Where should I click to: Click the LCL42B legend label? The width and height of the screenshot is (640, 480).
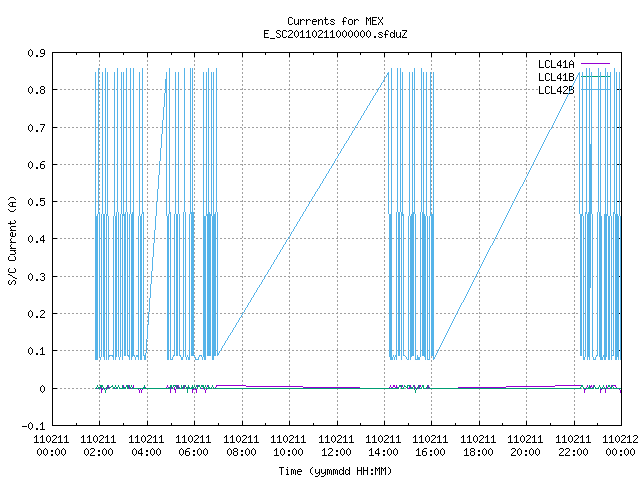pos(556,90)
